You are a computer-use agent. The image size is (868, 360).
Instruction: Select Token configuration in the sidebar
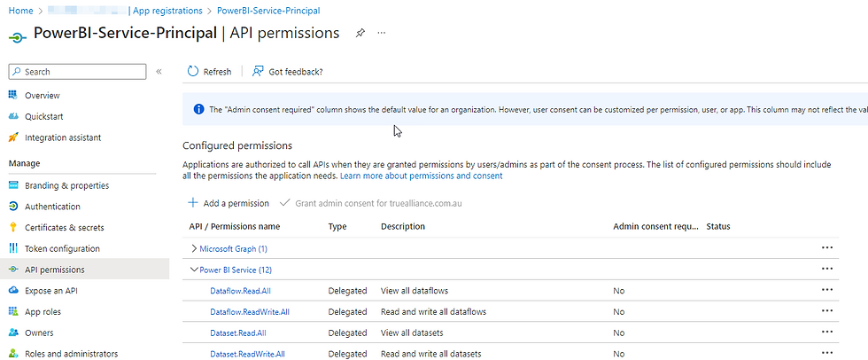(x=63, y=248)
